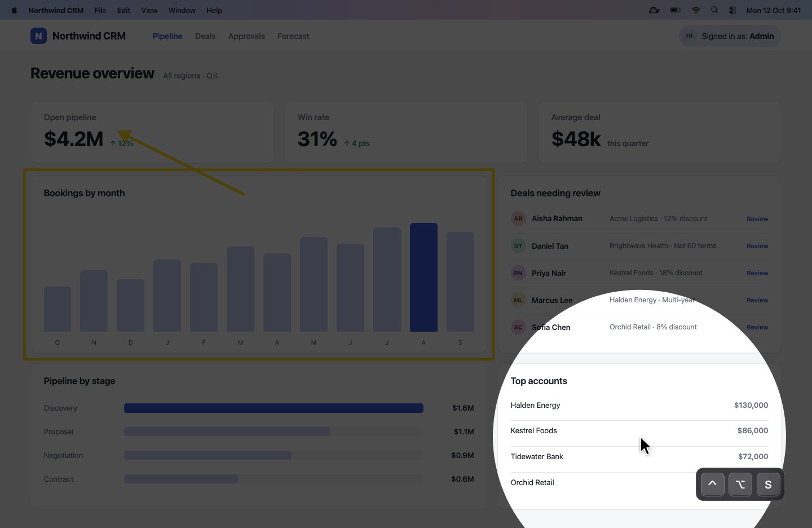812x528 pixels.
Task: Click Daniel Tan's DT avatar
Action: [x=518, y=246]
